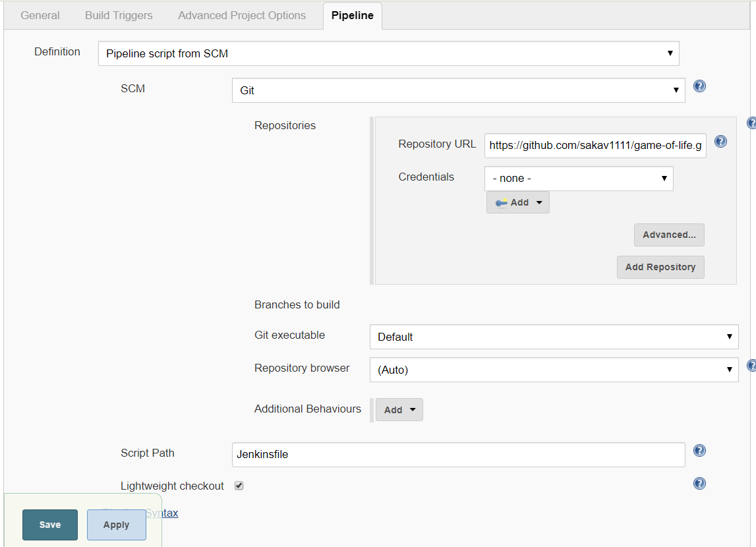The height and width of the screenshot is (547, 756).
Task: Click the key icon on credentials Add
Action: [x=502, y=202]
